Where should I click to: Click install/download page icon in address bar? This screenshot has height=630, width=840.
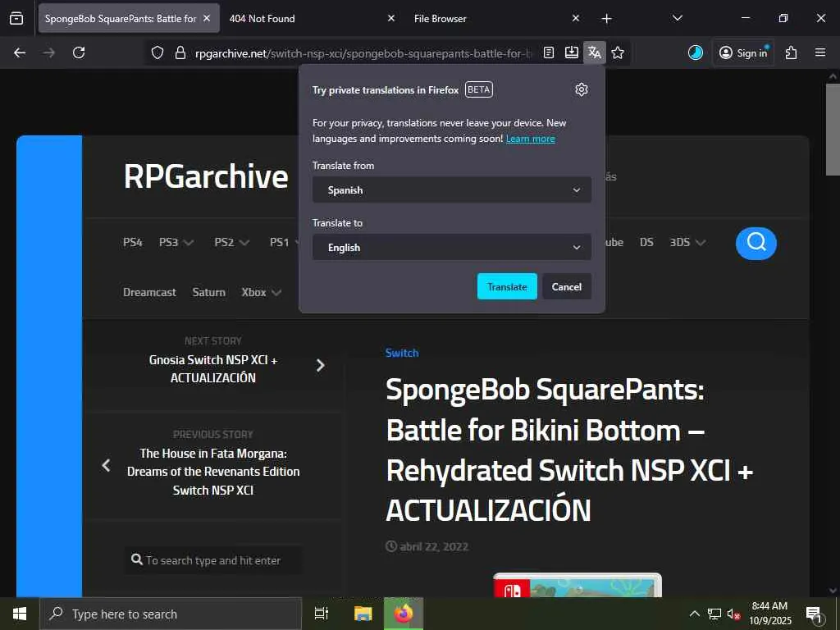[572, 52]
